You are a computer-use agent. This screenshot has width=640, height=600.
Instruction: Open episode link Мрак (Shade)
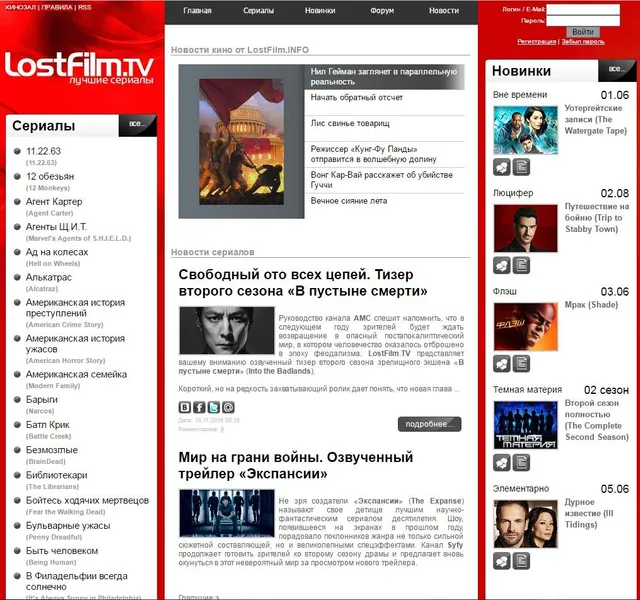pos(591,305)
